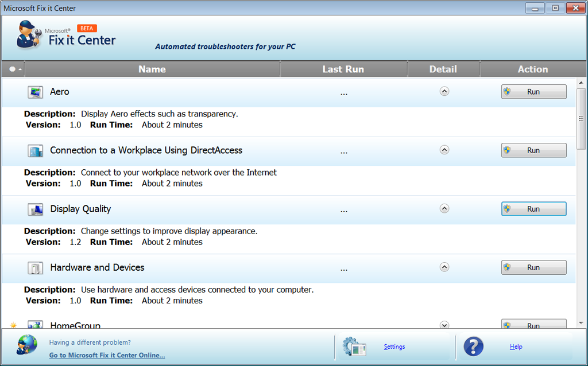Click the Hardware and Devices Last Run value
The image size is (588, 366).
344,270
